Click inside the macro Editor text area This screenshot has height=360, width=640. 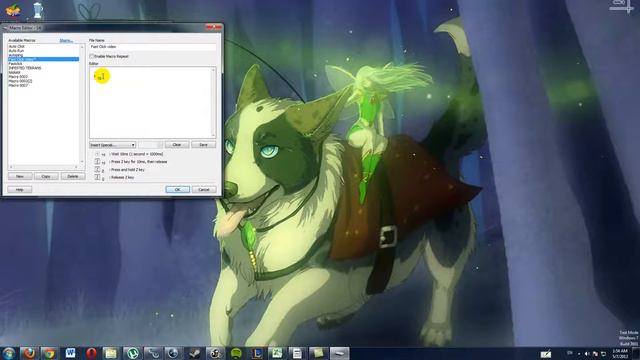point(151,102)
